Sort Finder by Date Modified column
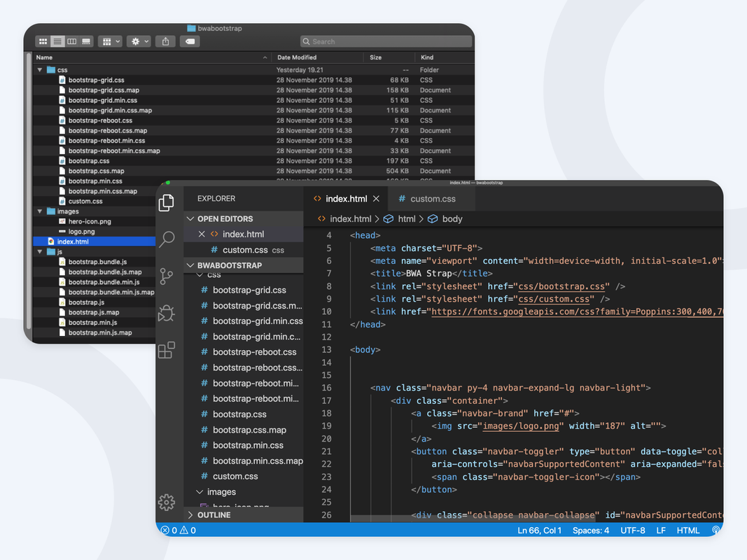This screenshot has height=560, width=747. click(x=317, y=57)
